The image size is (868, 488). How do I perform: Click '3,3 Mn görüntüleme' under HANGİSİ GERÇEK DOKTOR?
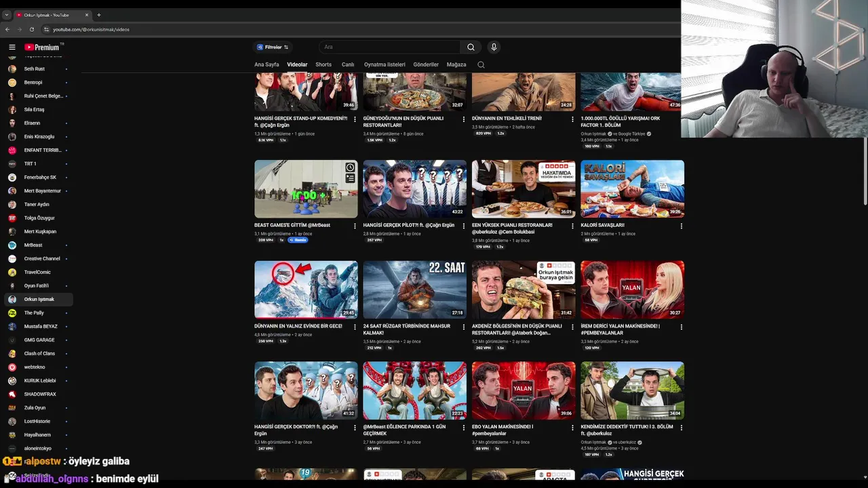pos(273,442)
